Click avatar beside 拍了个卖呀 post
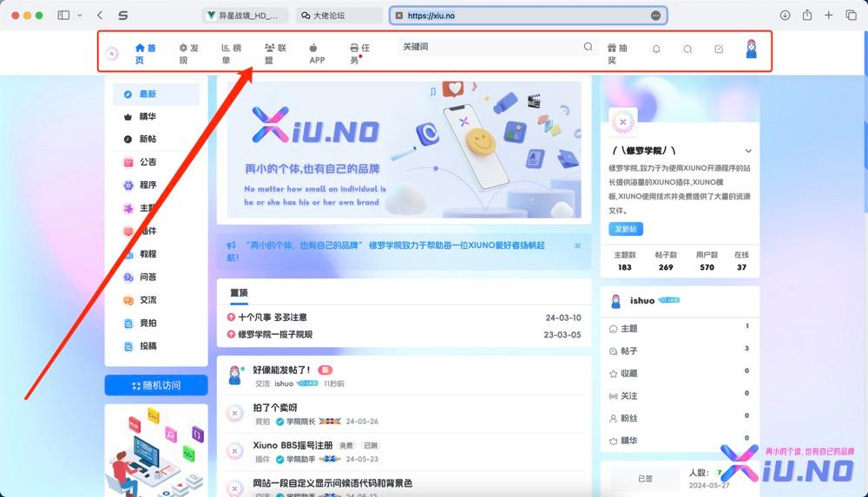The width and height of the screenshot is (868, 497). (x=234, y=413)
